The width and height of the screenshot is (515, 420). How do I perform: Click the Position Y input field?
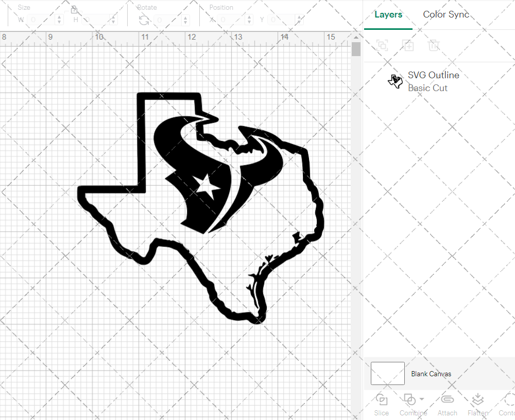click(x=282, y=20)
